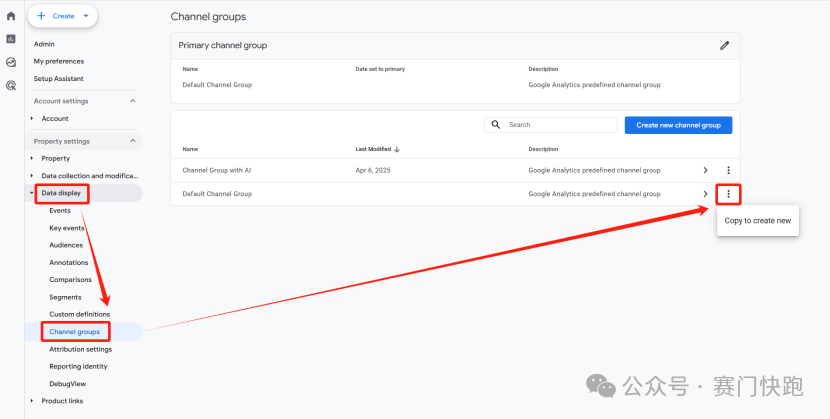Screen dimensions: 830x419
Task: Open the Default Channel Group link in primary group
Action: [x=217, y=85]
